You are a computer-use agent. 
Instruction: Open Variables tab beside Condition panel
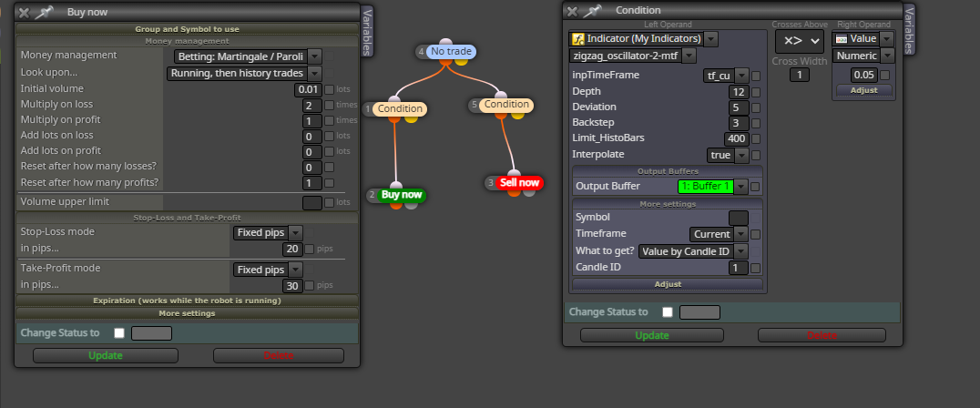[x=909, y=29]
